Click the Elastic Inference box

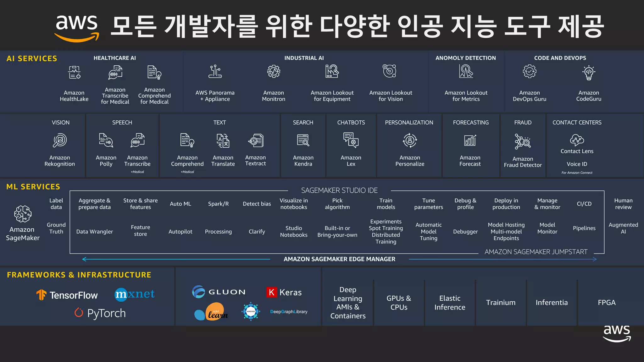coord(450,302)
